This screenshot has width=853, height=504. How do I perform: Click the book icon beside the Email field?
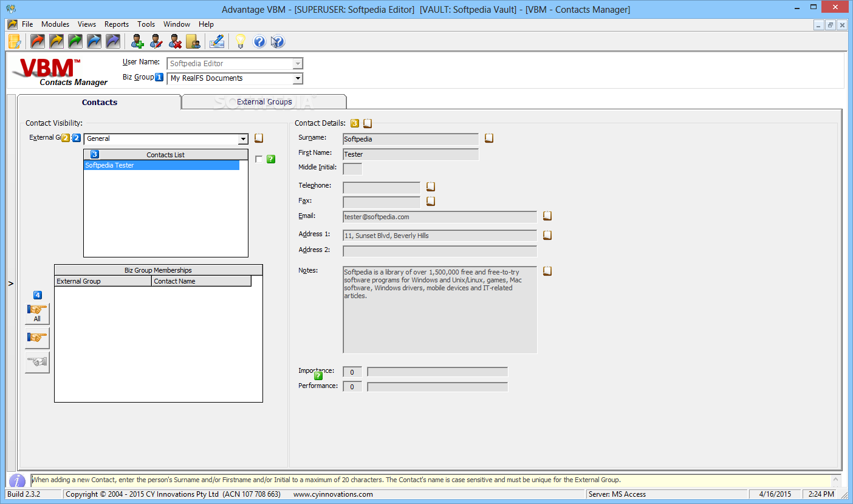[x=547, y=216]
